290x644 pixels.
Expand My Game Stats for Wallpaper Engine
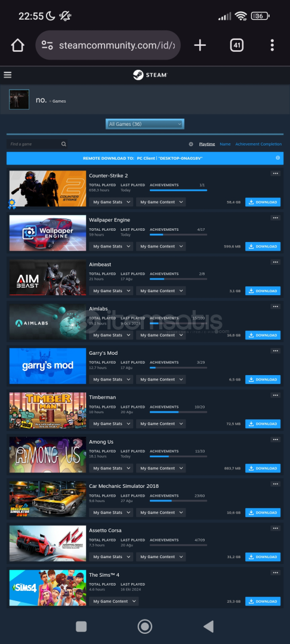(111, 246)
